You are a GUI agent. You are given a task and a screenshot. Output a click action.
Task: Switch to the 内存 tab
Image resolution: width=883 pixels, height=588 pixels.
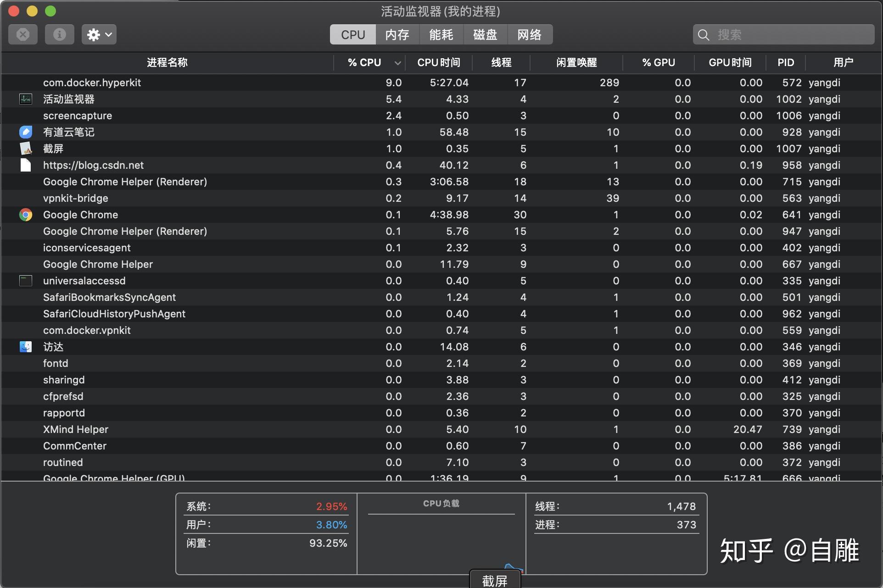397,35
